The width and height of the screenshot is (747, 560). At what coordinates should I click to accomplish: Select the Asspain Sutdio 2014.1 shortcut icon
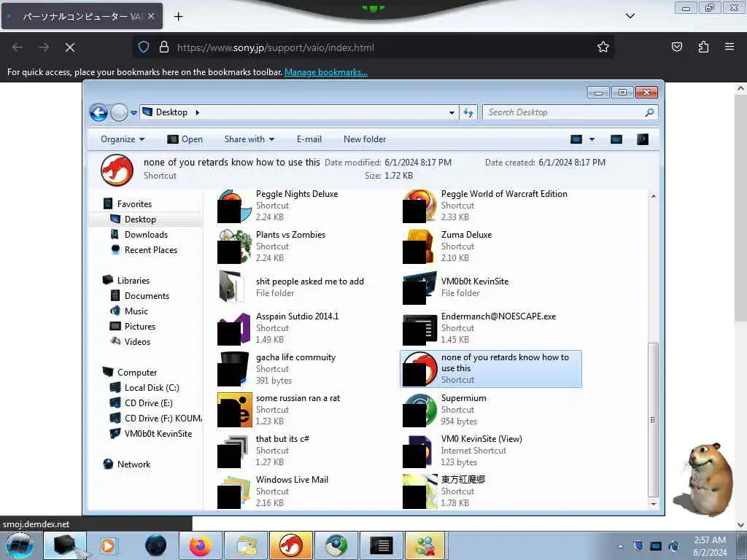(x=234, y=328)
